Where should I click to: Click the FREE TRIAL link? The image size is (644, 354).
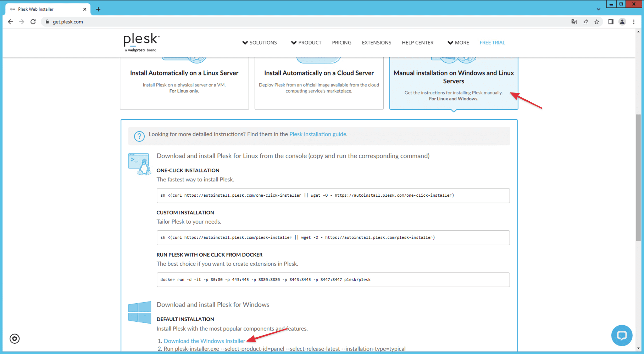click(x=492, y=43)
